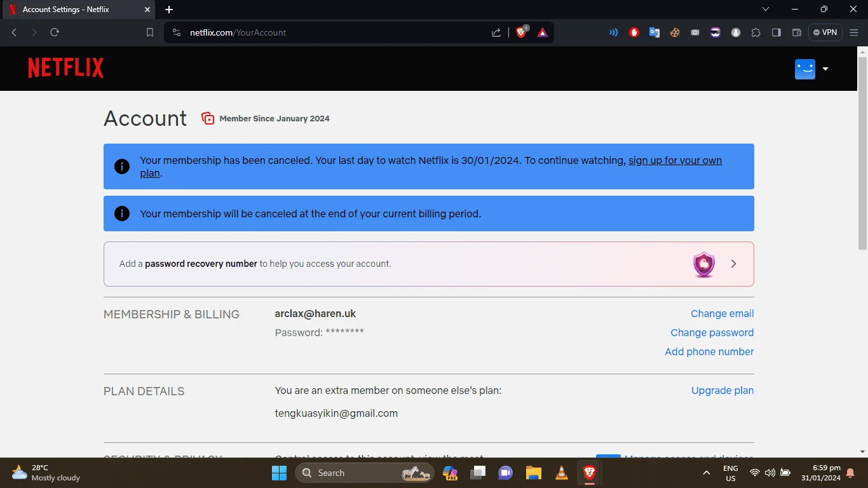The image size is (868, 488).
Task: Click 'Member Since January 2024' text
Action: (x=275, y=119)
